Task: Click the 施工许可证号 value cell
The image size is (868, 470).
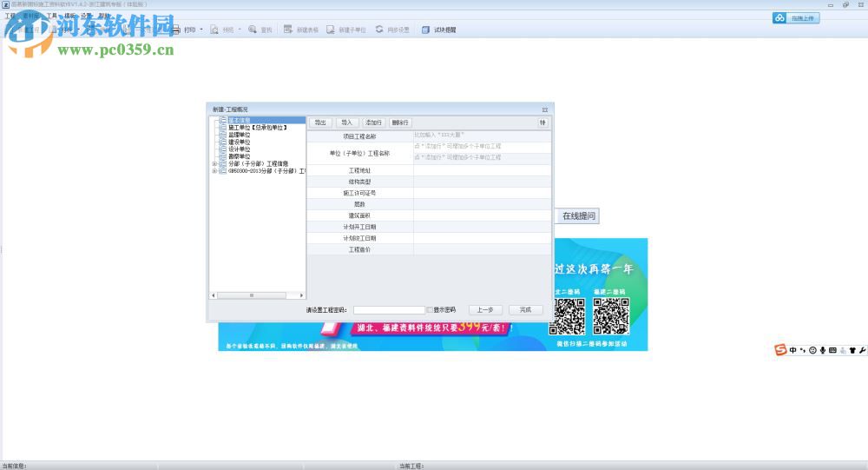Action: (x=482, y=193)
